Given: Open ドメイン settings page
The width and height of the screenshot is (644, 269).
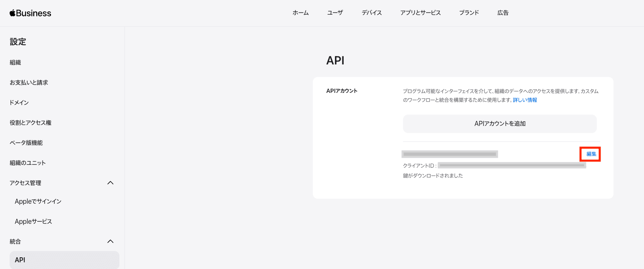Looking at the screenshot, I should [19, 102].
